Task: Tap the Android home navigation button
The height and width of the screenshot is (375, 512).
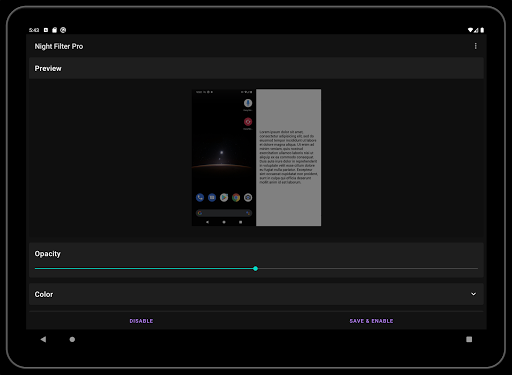Action: 72,339
